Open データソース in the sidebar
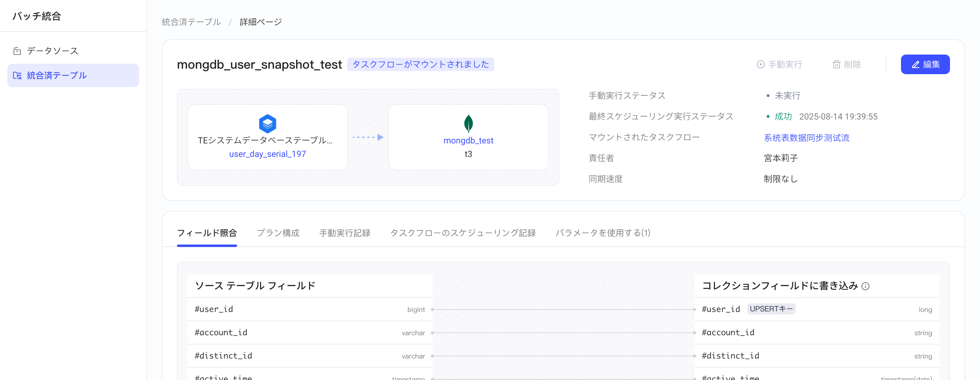 point(73,51)
